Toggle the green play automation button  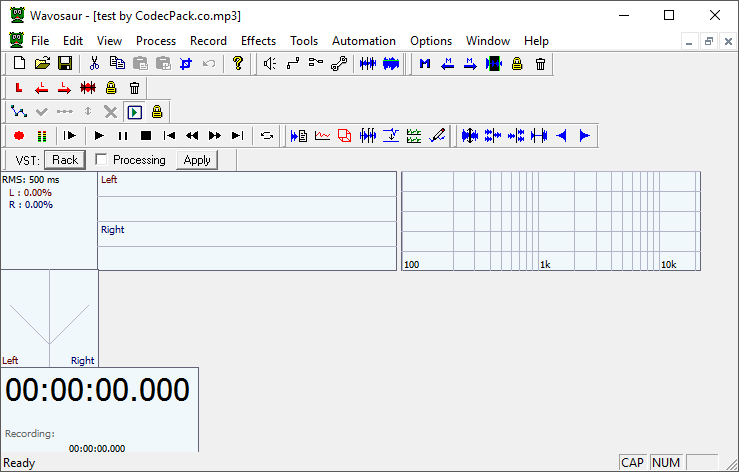134,112
